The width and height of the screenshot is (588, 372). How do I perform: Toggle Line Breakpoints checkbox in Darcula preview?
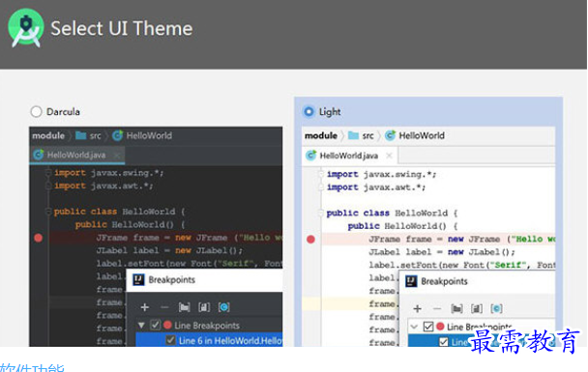click(156, 326)
